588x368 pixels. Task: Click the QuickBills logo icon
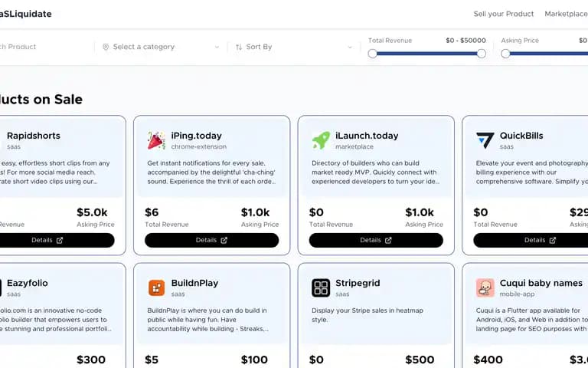(x=485, y=140)
